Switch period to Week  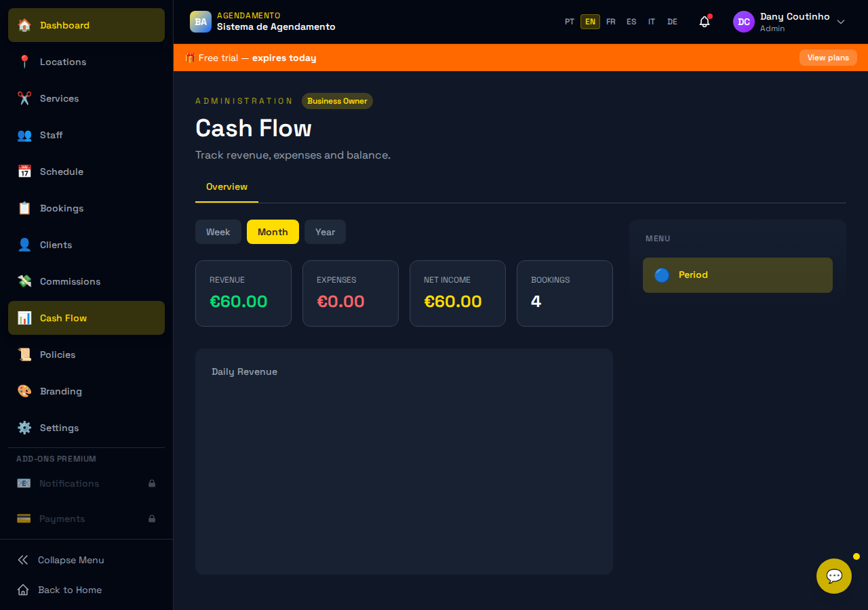[218, 232]
